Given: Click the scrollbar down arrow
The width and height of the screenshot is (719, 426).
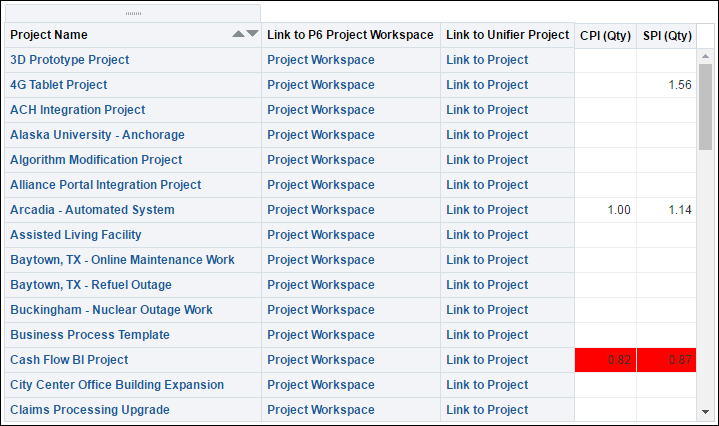Looking at the screenshot, I should tap(705, 412).
